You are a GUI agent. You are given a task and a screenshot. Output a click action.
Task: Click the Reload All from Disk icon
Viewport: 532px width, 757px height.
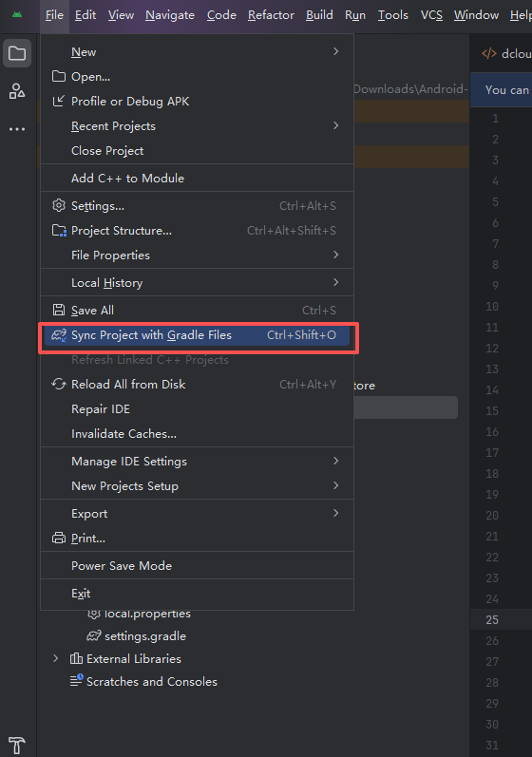pyautogui.click(x=59, y=385)
